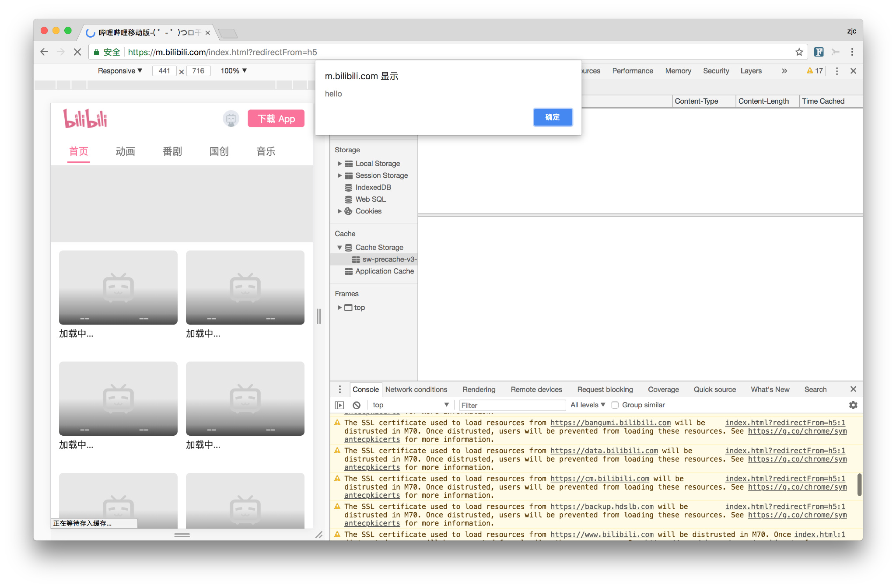Toggle console sidebar panel icon
This screenshot has width=896, height=588.
click(x=339, y=405)
